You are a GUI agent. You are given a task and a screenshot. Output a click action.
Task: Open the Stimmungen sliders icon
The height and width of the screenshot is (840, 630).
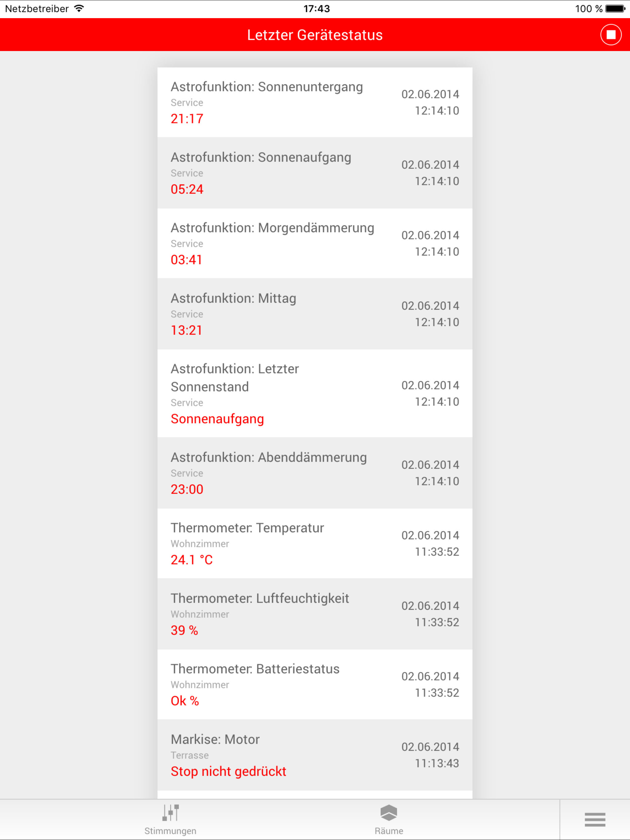[171, 812]
